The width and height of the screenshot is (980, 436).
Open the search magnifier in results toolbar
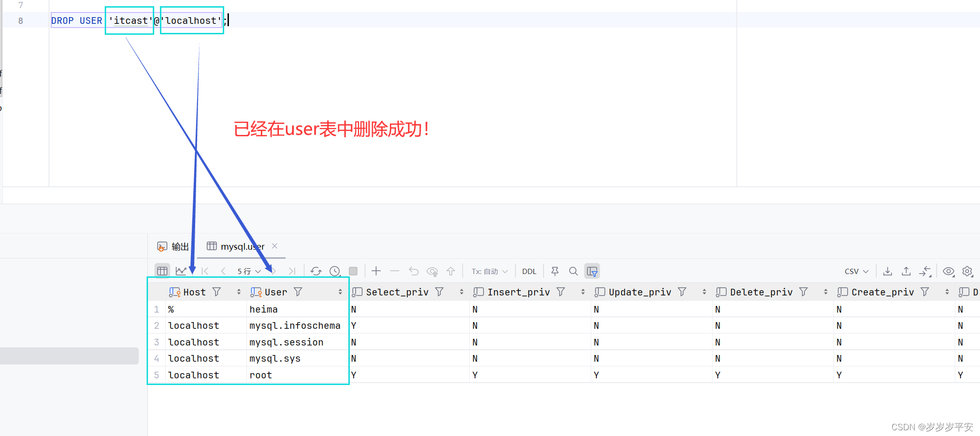point(574,271)
